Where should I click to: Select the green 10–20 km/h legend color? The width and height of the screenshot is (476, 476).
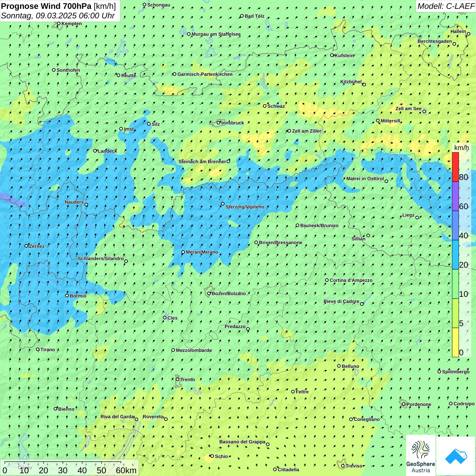[455, 284]
